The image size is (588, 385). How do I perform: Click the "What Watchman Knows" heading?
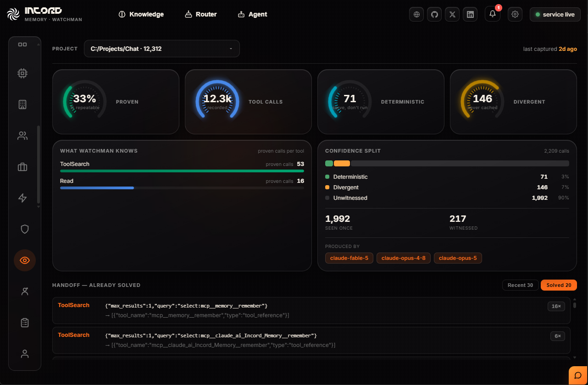(99, 151)
